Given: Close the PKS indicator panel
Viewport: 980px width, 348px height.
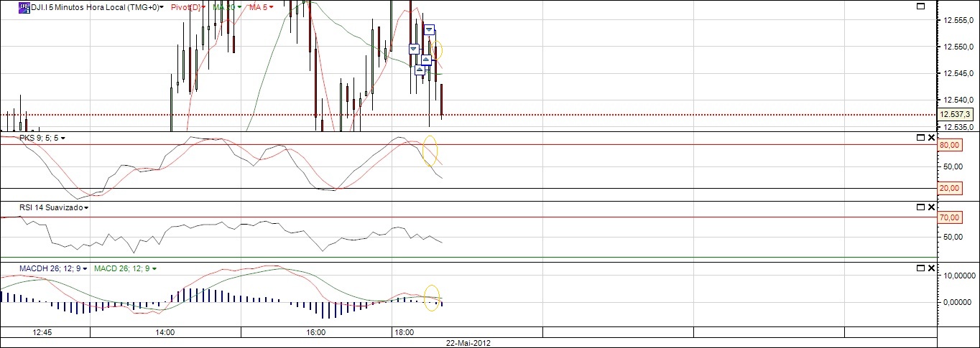Looking at the screenshot, I should pos(931,137).
